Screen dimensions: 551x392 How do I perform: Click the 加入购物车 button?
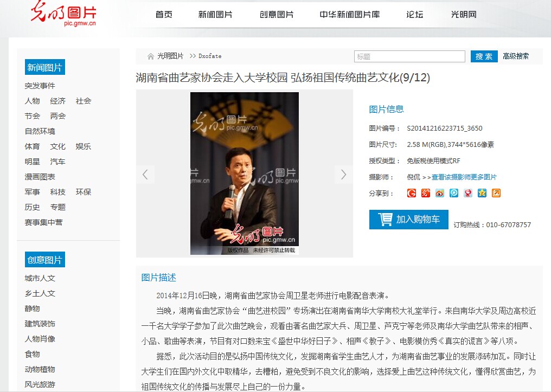pyautogui.click(x=409, y=220)
